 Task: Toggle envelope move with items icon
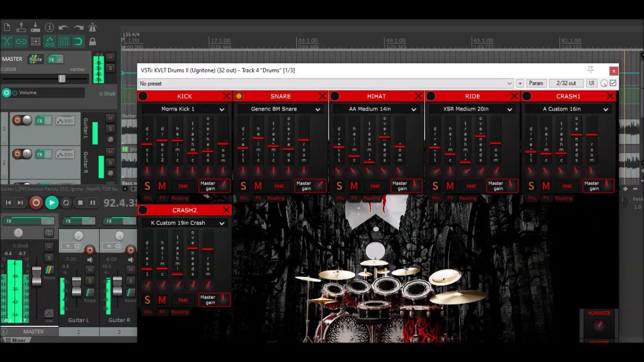pyautogui.click(x=49, y=42)
